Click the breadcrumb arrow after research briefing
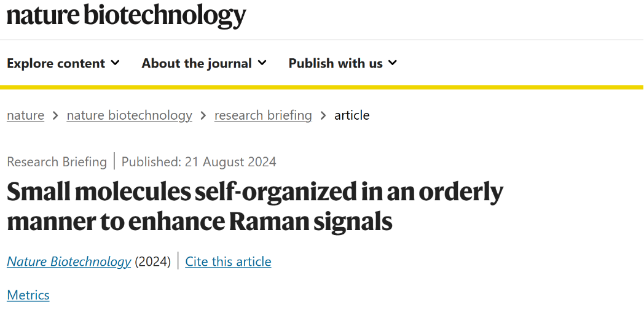Image resolution: width=644 pixels, height=313 pixels. [x=323, y=115]
